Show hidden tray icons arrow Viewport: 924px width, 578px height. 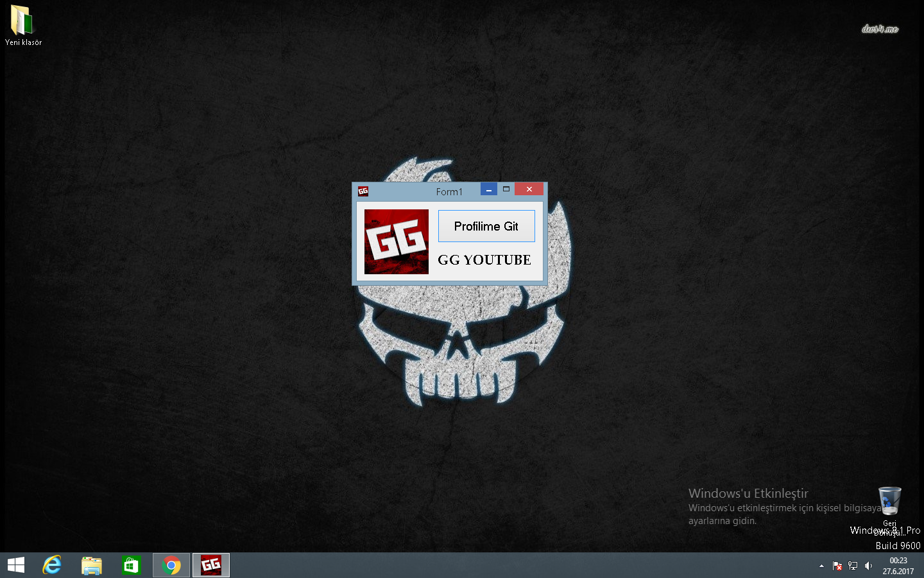pos(821,566)
